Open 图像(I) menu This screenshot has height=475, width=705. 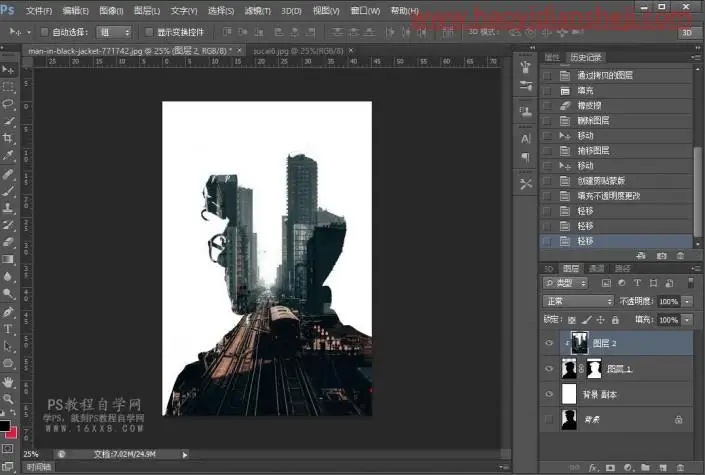111,10
